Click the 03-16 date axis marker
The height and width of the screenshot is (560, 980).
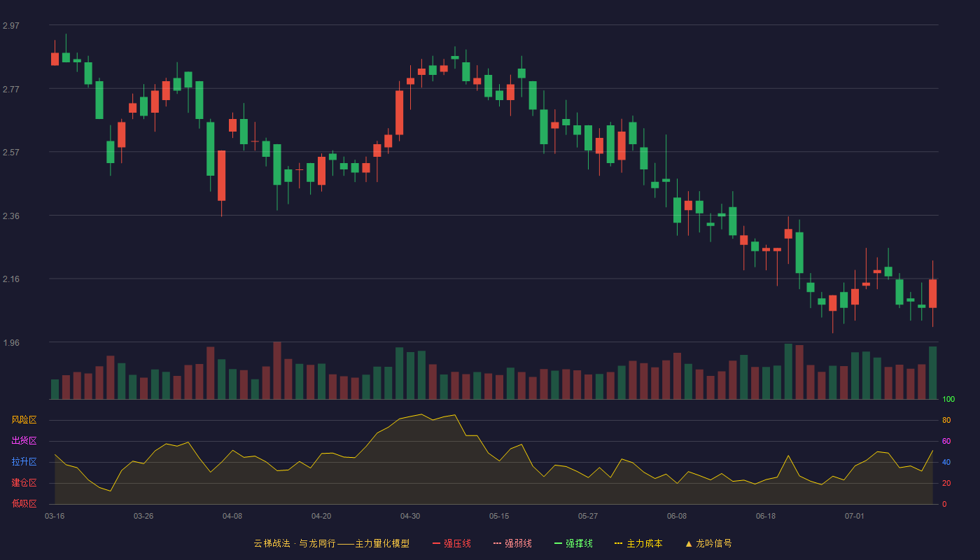click(x=55, y=516)
